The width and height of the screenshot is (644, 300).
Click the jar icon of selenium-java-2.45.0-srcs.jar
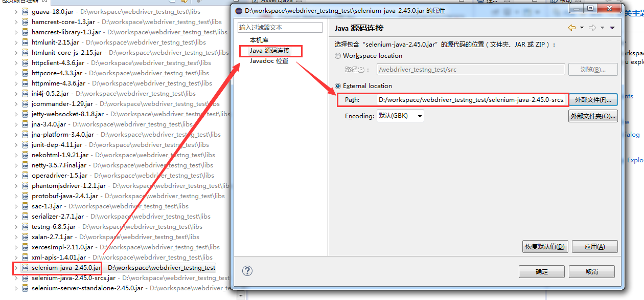[25, 277]
